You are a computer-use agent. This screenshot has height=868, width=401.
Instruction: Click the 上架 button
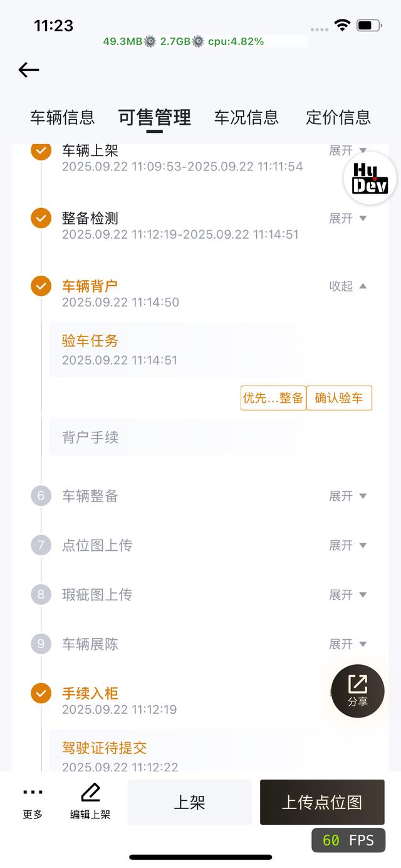click(x=189, y=802)
